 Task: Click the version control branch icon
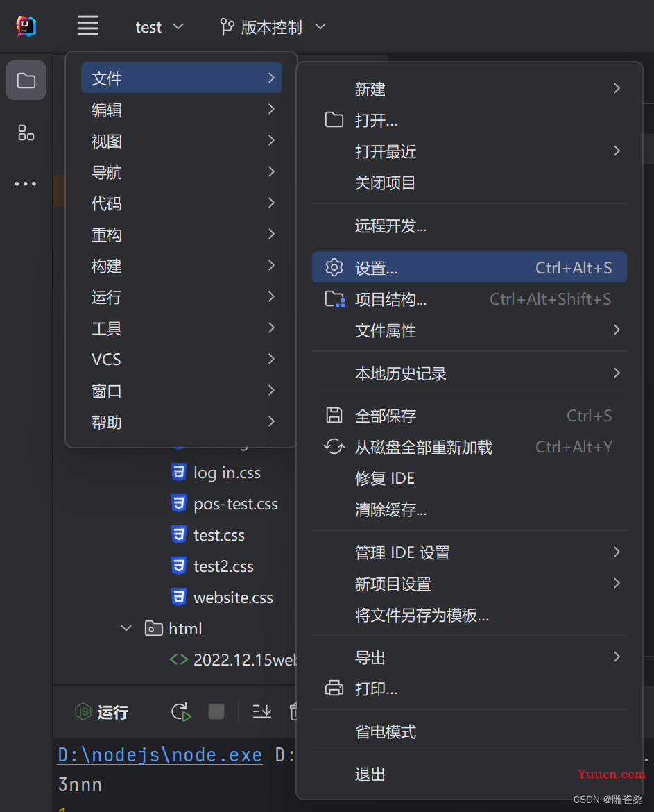227,26
